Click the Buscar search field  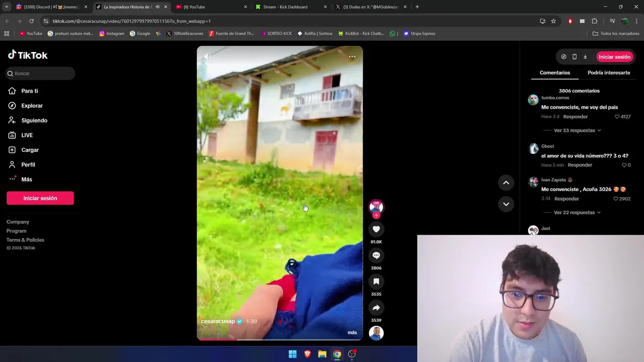[41, 73]
